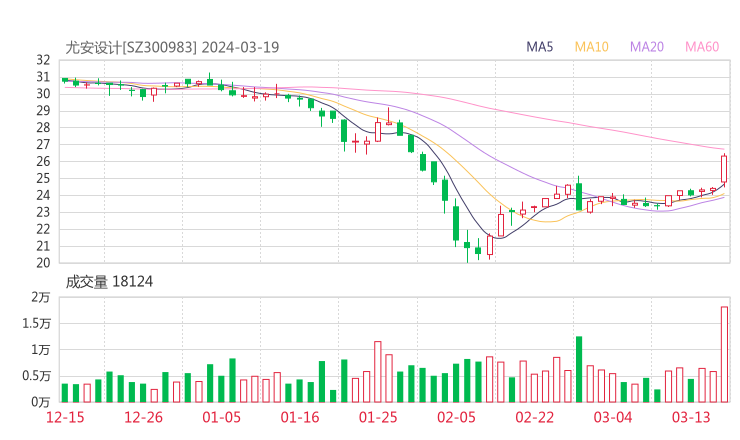The image size is (740, 440).
Task: Click the MA20 legend label
Action: [647, 47]
